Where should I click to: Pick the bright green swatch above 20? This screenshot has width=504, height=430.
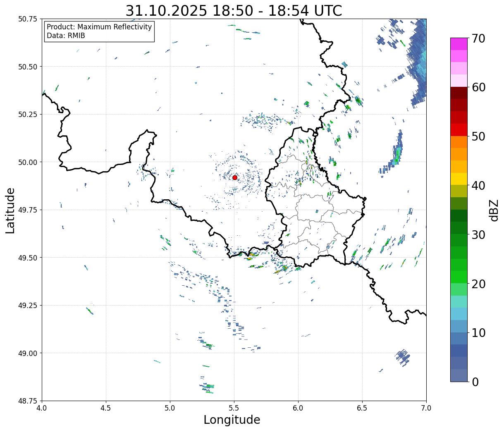pos(459,277)
